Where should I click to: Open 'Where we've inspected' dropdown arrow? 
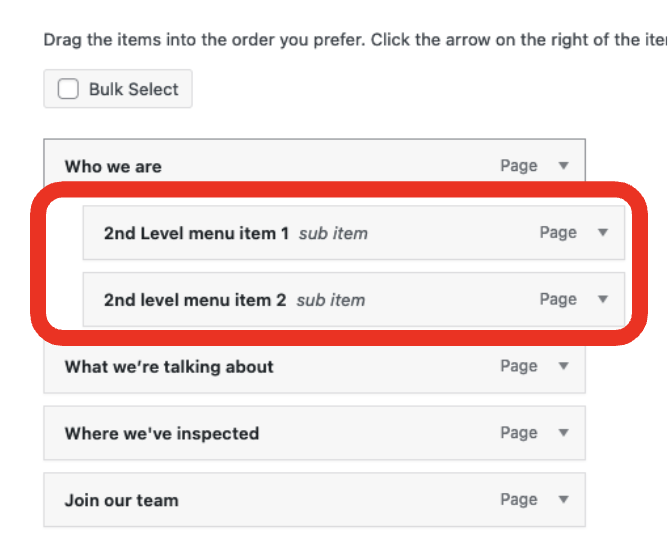click(563, 433)
